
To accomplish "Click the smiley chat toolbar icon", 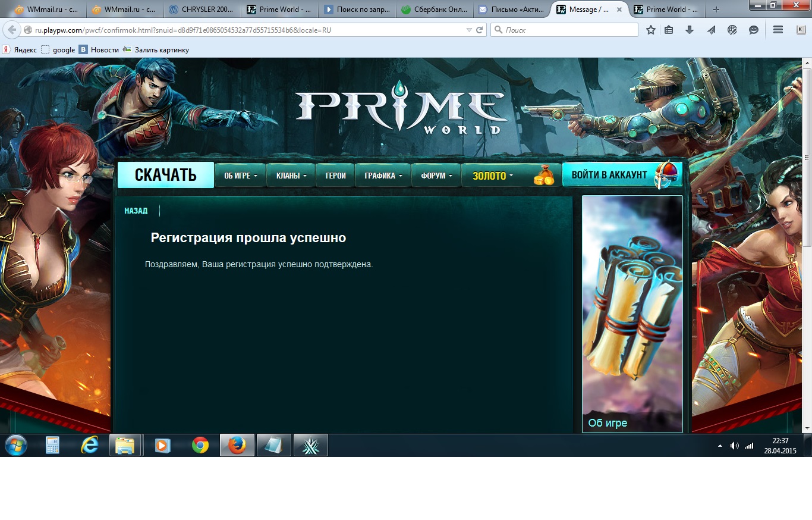I will (754, 30).
